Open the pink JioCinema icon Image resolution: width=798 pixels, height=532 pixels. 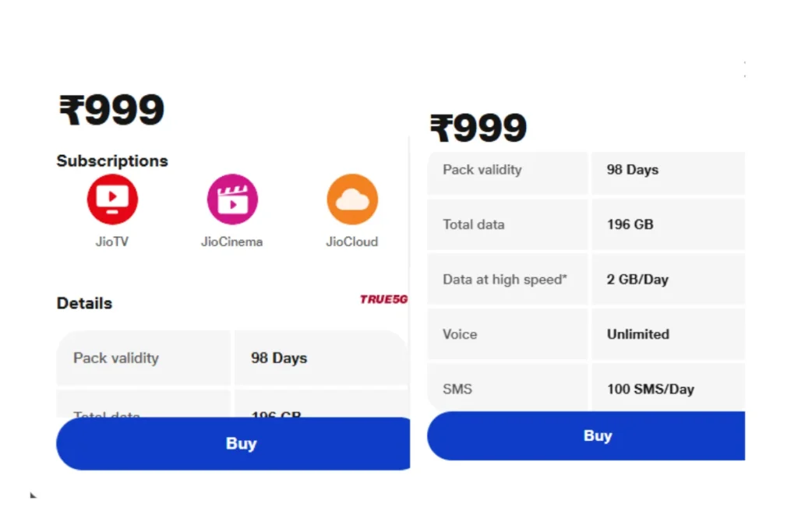[x=232, y=199]
